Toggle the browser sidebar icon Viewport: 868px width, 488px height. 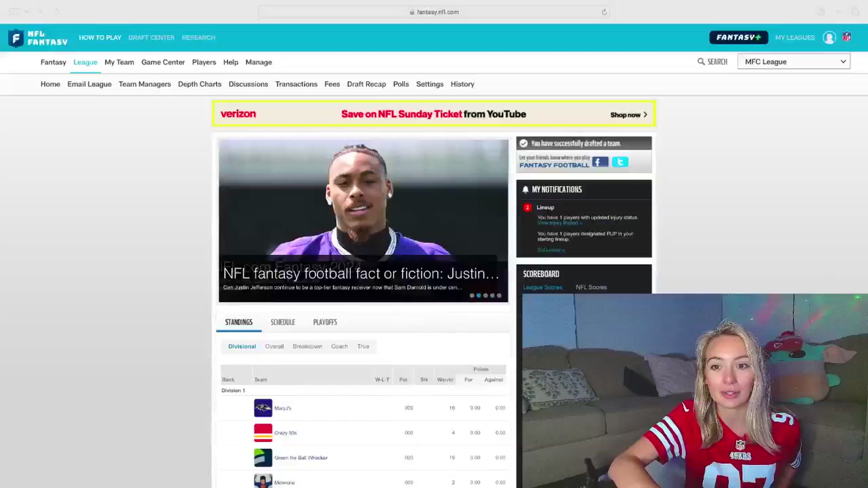pos(14,12)
